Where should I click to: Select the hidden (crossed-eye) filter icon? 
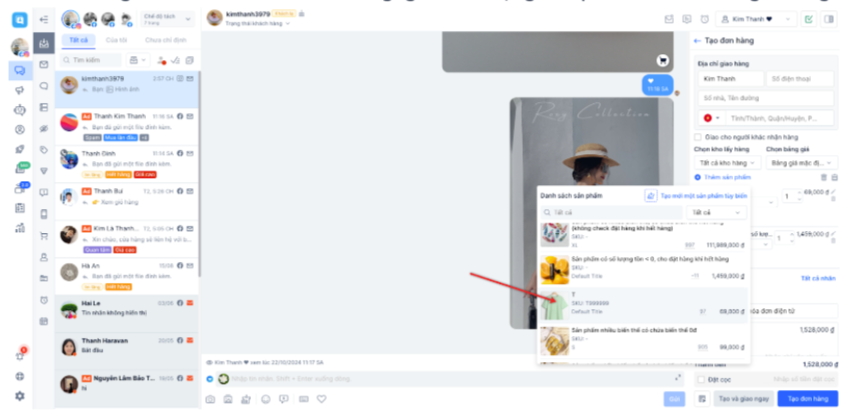coord(44,128)
